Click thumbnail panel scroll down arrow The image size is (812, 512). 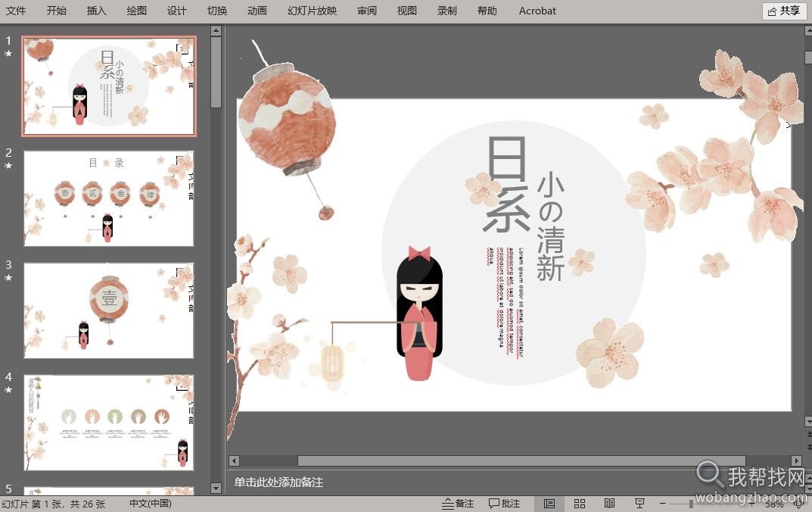point(216,488)
